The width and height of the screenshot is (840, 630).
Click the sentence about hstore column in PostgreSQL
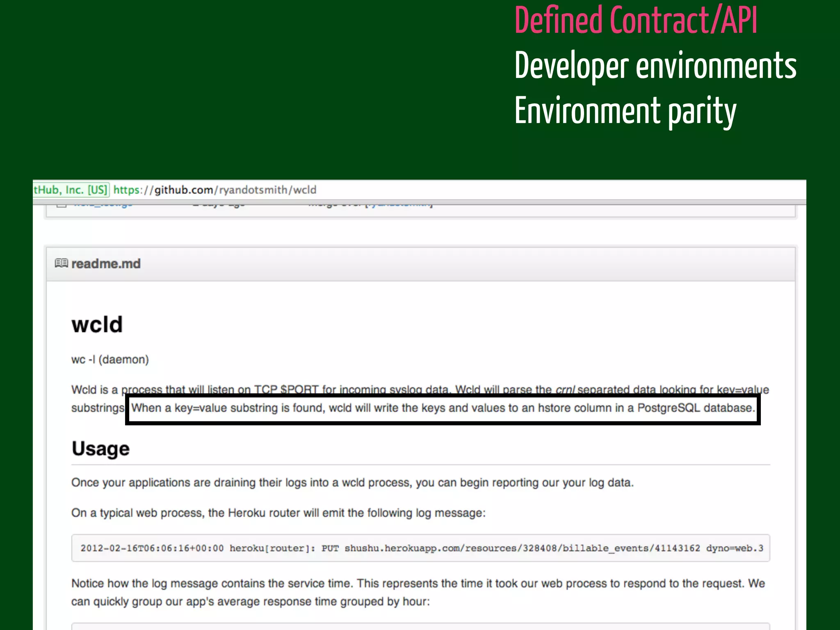443,408
